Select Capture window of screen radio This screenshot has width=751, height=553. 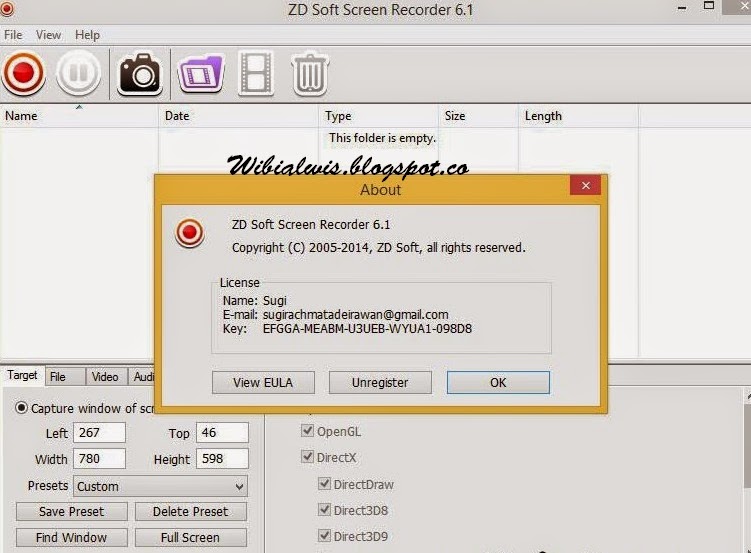coord(21,408)
